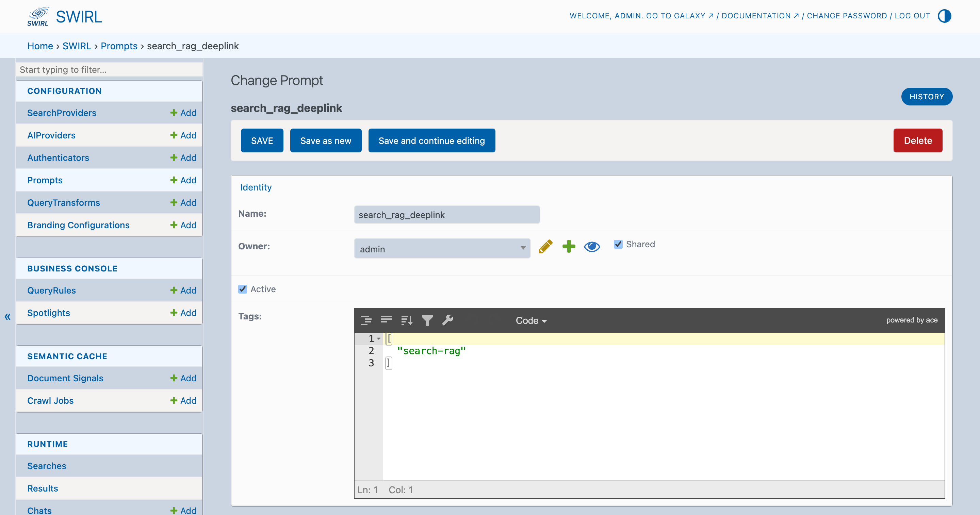Toggle the Active checkbox
The height and width of the screenshot is (515, 980).
coord(243,289)
